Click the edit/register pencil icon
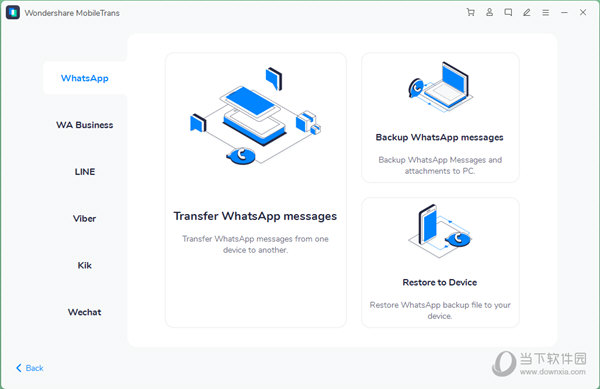 (x=527, y=13)
